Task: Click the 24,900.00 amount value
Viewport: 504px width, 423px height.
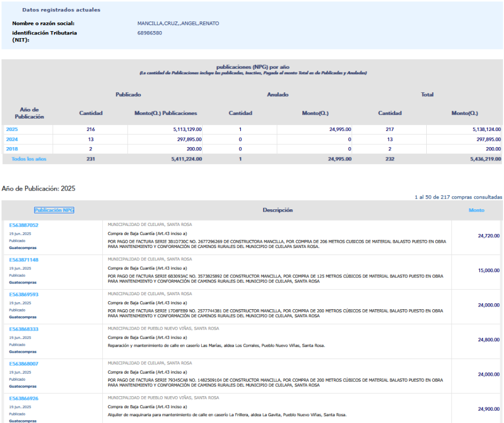Action: [x=488, y=409]
